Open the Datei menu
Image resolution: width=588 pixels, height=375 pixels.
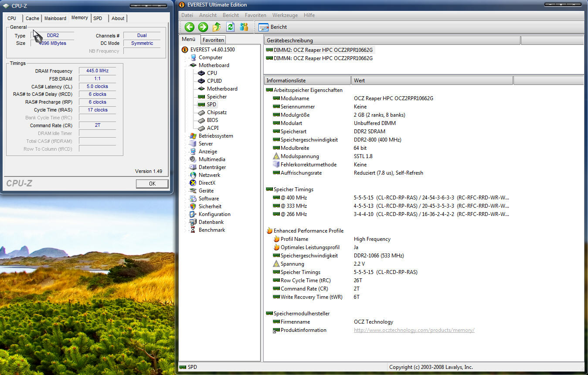pos(187,15)
